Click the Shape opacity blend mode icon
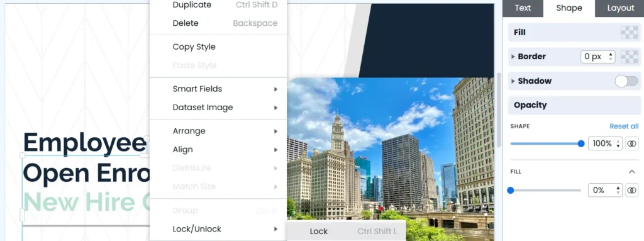 [x=632, y=143]
